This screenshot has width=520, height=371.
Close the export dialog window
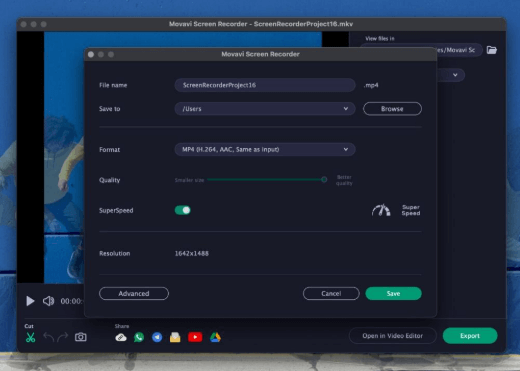[x=91, y=54]
